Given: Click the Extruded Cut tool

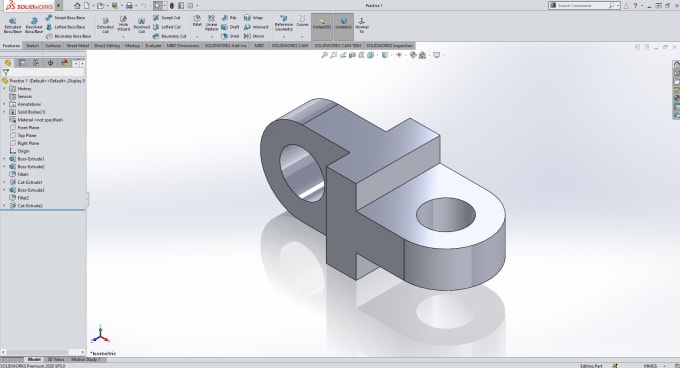Looking at the screenshot, I should click(x=105, y=26).
